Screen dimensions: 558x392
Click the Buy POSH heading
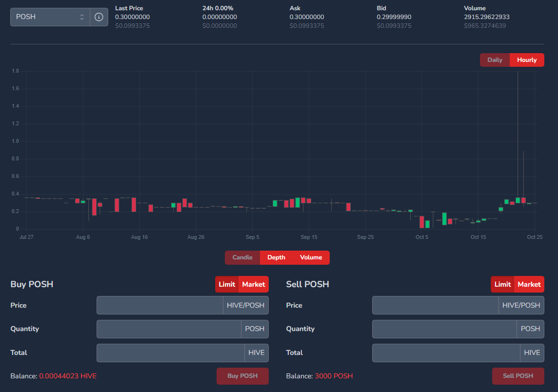[x=32, y=284]
